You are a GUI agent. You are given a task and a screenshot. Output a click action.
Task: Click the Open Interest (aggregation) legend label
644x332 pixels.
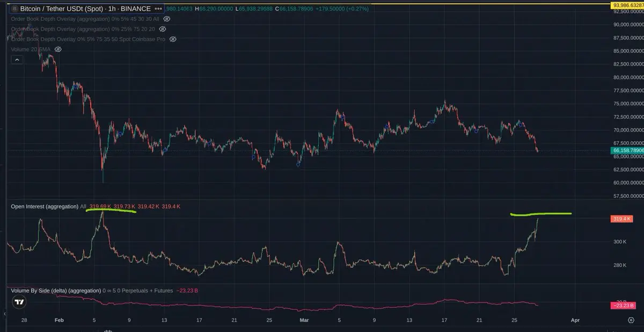click(45, 206)
